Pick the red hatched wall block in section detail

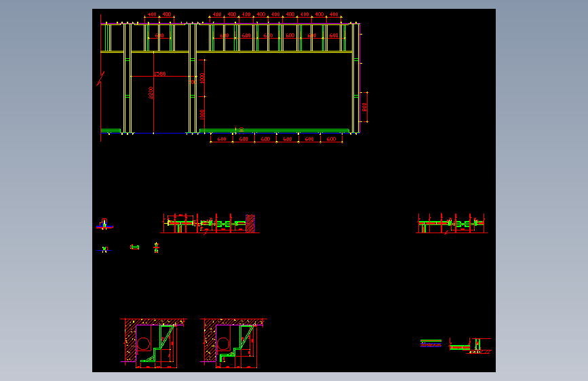pyautogui.click(x=250, y=224)
